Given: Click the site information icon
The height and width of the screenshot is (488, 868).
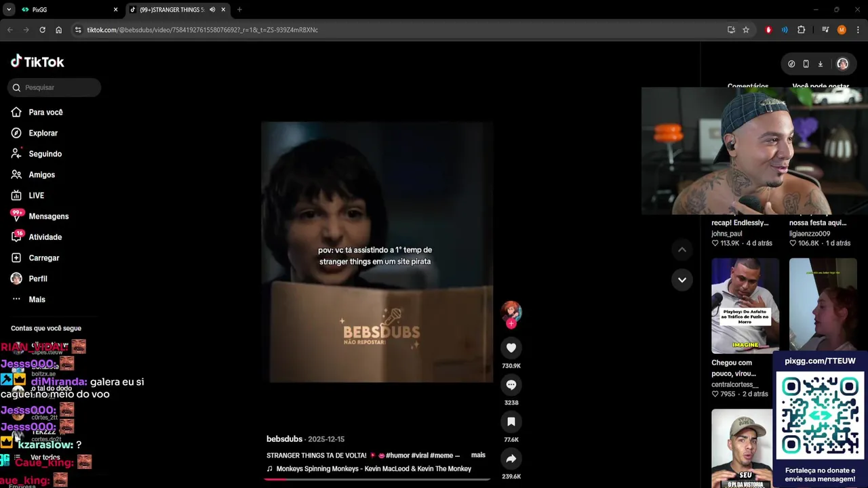Looking at the screenshot, I should pyautogui.click(x=78, y=30).
